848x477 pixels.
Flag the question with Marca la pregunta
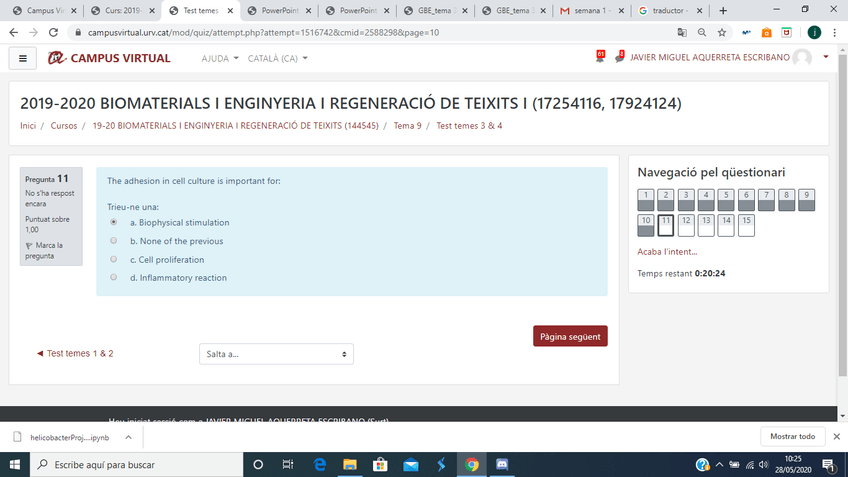[46, 250]
